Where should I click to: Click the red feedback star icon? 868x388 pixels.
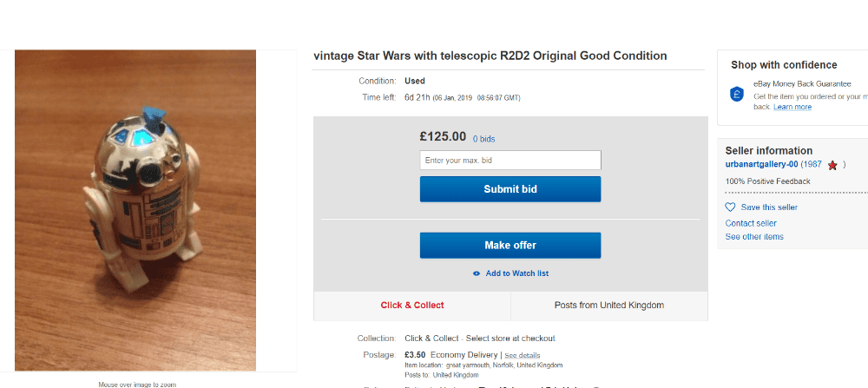pos(832,165)
